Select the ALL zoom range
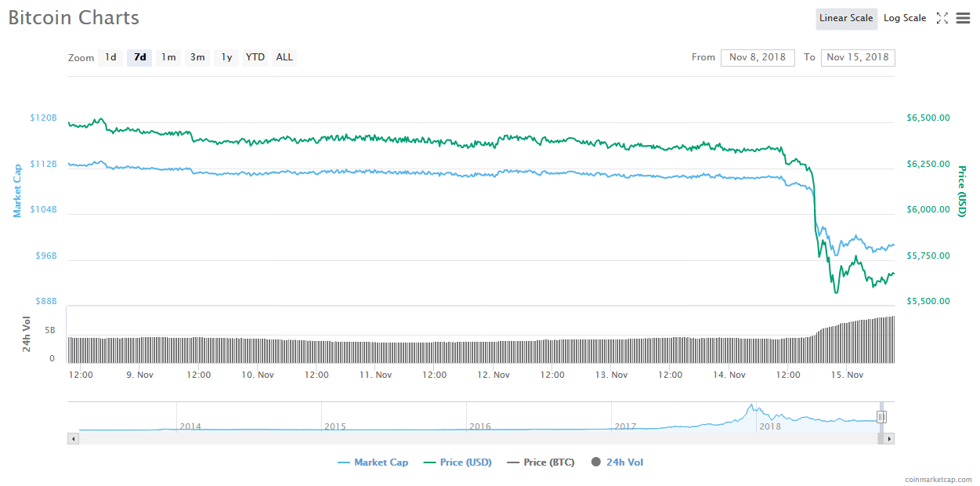This screenshot has height=486, width=980. click(284, 57)
